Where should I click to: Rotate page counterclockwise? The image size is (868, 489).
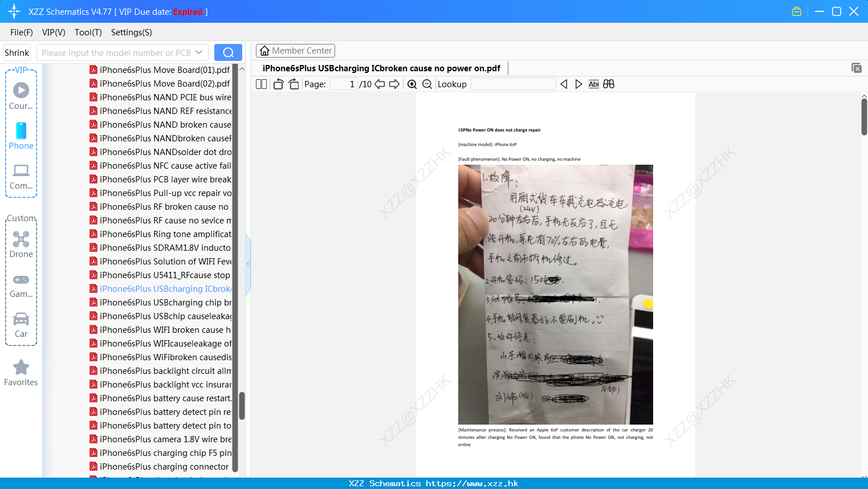tap(278, 84)
